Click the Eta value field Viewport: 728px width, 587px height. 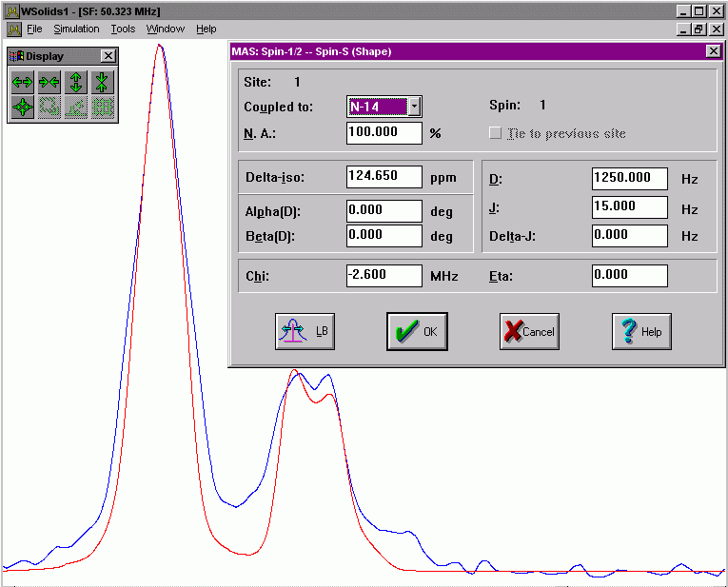[629, 276]
